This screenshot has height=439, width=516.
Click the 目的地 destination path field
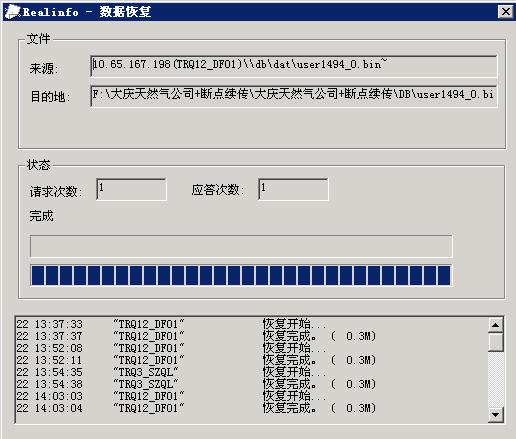pos(293,96)
